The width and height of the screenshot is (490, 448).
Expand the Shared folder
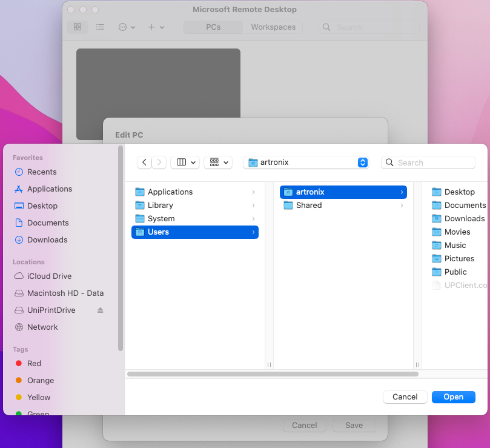(x=402, y=206)
